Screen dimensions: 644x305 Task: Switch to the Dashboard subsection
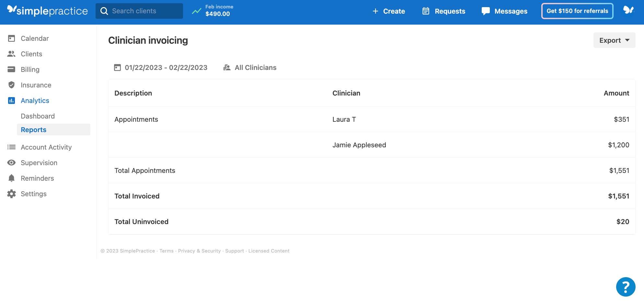tap(38, 116)
